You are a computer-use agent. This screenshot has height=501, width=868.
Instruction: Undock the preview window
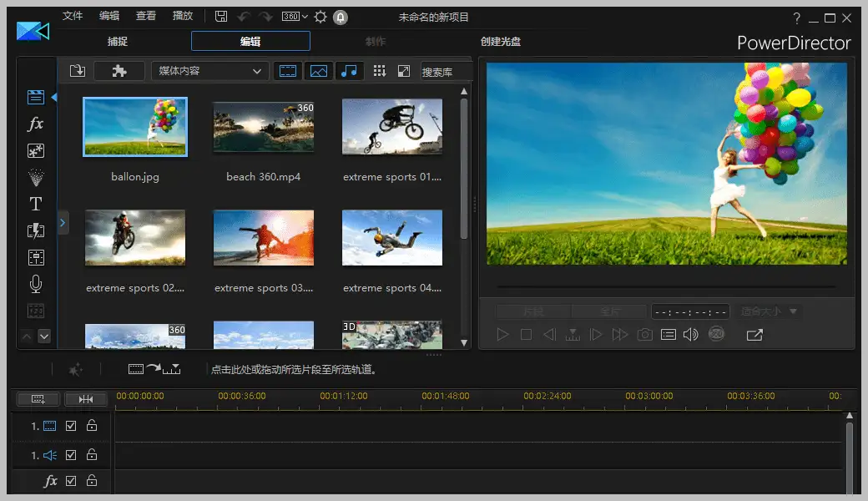[754, 335]
